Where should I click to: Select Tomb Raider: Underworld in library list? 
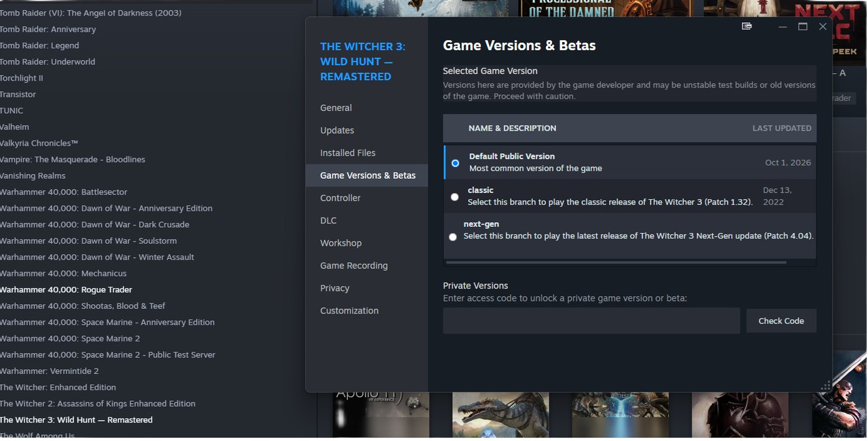tap(47, 62)
